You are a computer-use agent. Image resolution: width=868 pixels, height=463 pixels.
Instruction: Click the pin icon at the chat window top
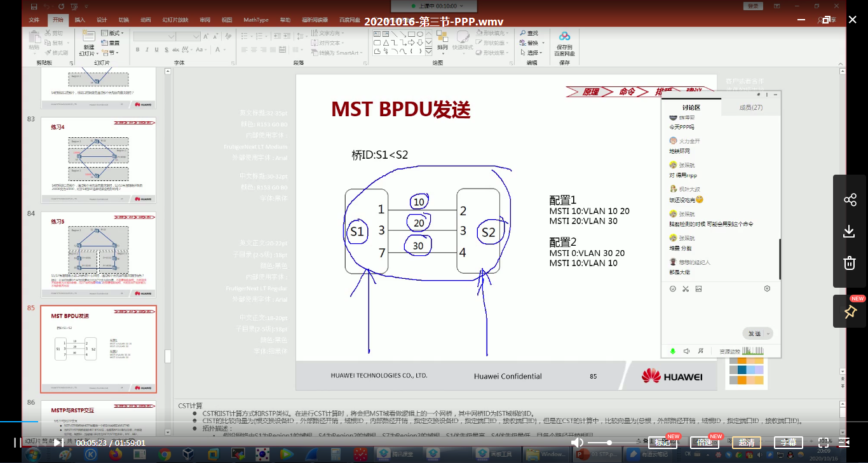point(758,95)
